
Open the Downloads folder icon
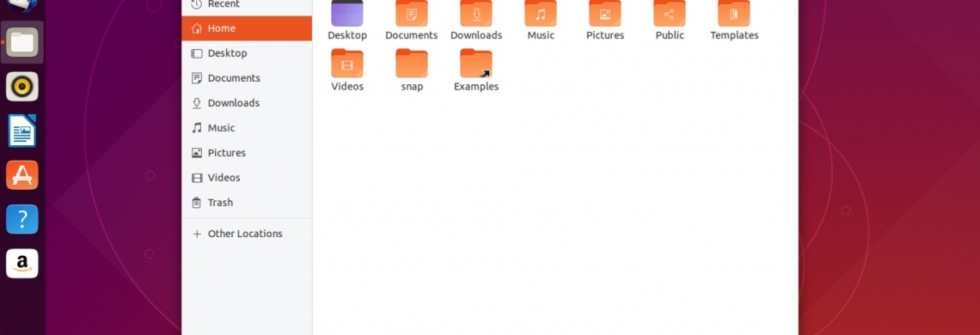[476, 14]
